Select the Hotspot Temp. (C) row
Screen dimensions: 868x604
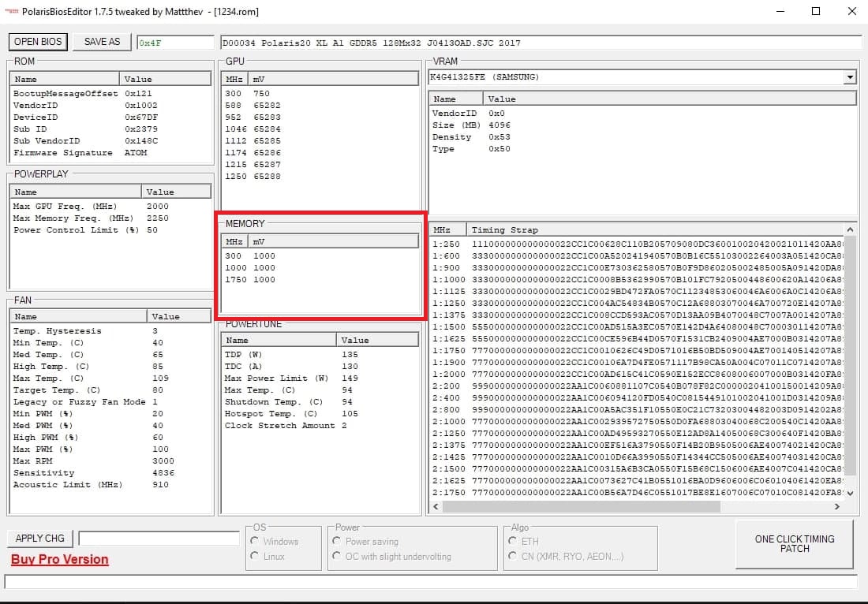click(320, 414)
